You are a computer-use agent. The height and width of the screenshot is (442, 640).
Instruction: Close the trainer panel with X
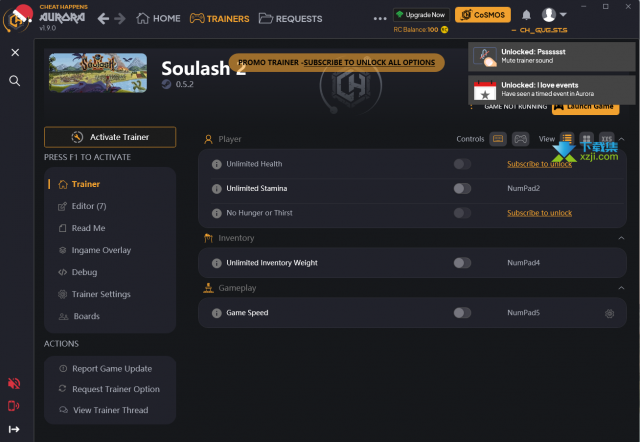15,52
